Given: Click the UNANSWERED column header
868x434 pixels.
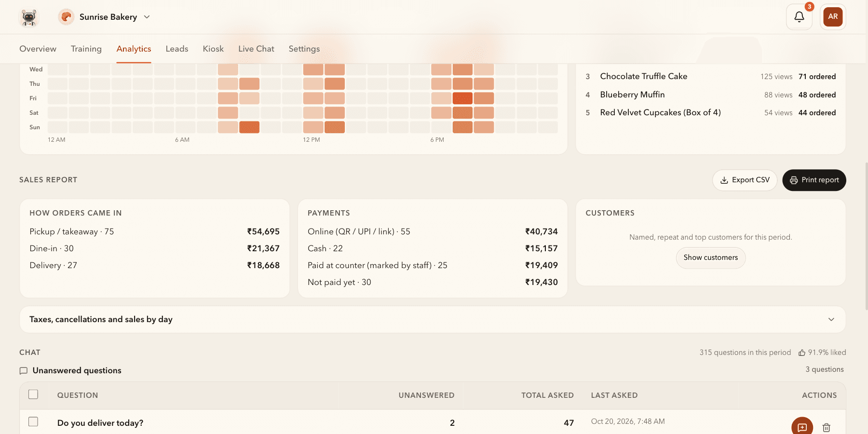Looking at the screenshot, I should (426, 395).
